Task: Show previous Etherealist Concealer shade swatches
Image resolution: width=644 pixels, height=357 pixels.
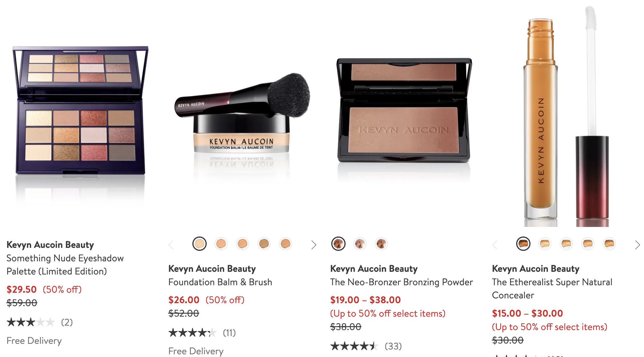Action: coord(495,245)
